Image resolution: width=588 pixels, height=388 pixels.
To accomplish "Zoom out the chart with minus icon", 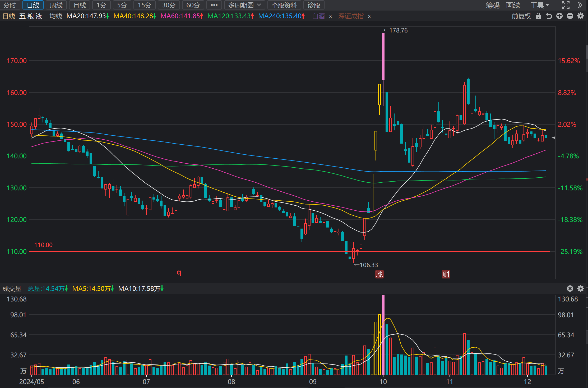I will point(570,16).
